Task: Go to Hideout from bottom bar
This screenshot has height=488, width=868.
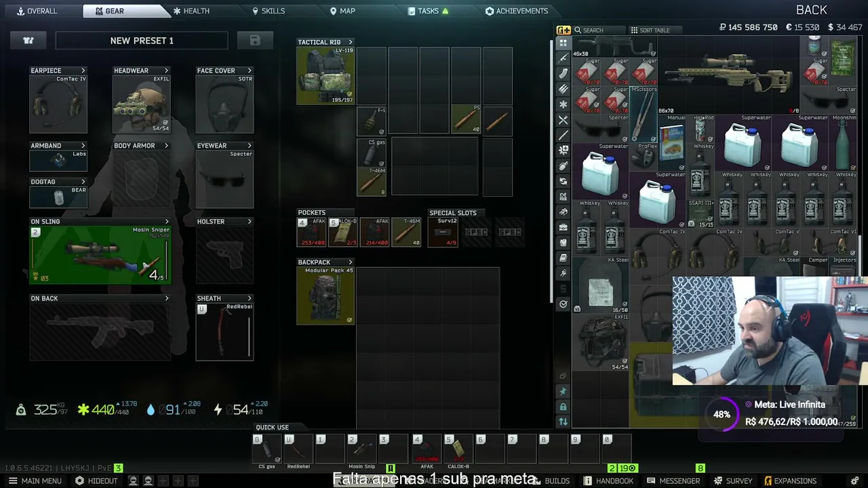Action: [96, 481]
